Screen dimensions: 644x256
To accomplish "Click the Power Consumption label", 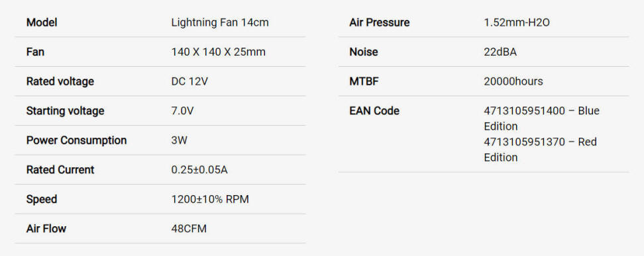I will click(76, 140).
